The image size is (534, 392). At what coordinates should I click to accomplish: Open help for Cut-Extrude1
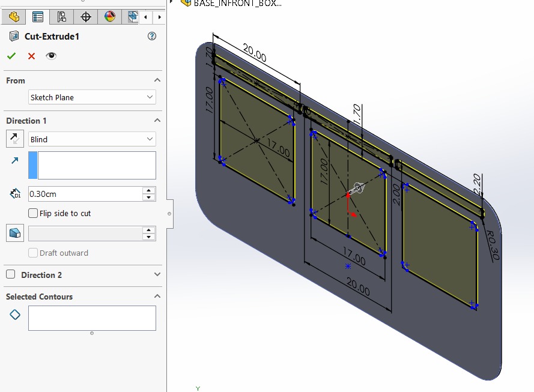coord(152,36)
